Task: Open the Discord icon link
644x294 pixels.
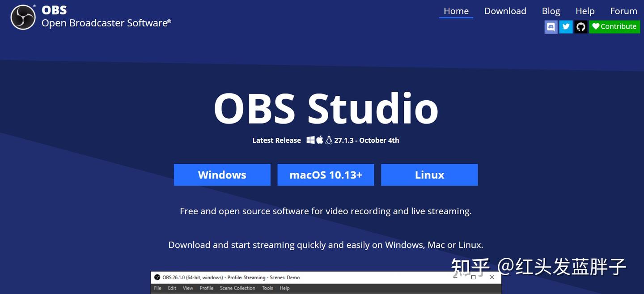Action: pos(551,27)
